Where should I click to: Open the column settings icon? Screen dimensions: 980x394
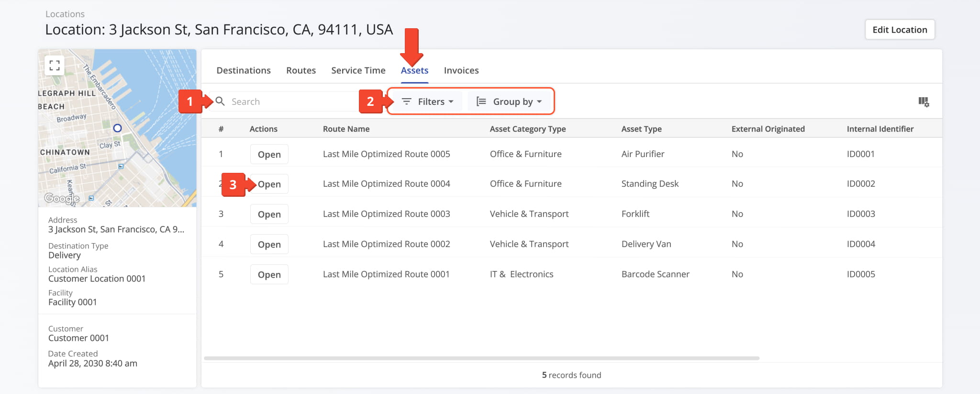pos(924,102)
